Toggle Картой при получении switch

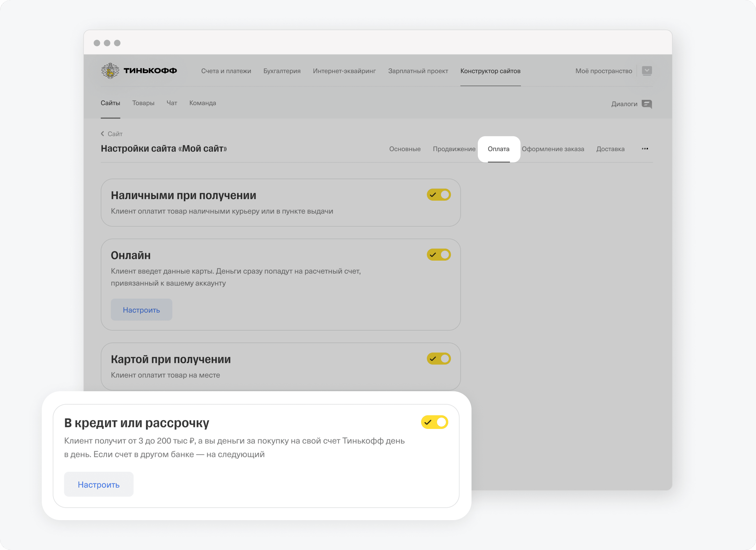pyautogui.click(x=438, y=359)
